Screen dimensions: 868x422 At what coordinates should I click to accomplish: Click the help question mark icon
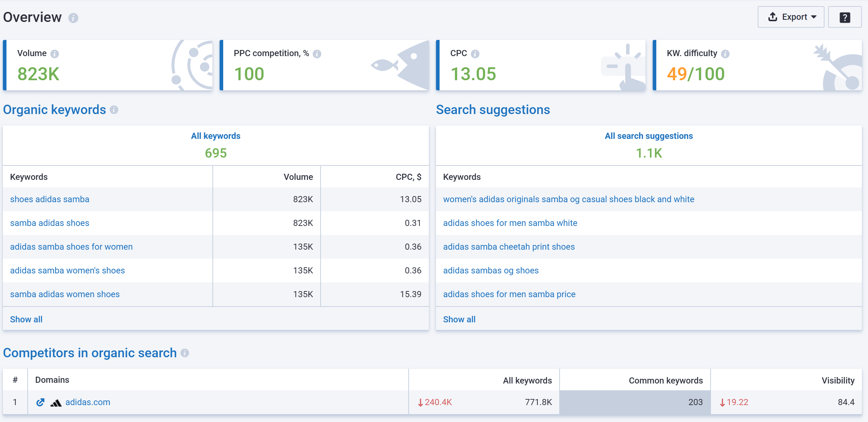[845, 17]
